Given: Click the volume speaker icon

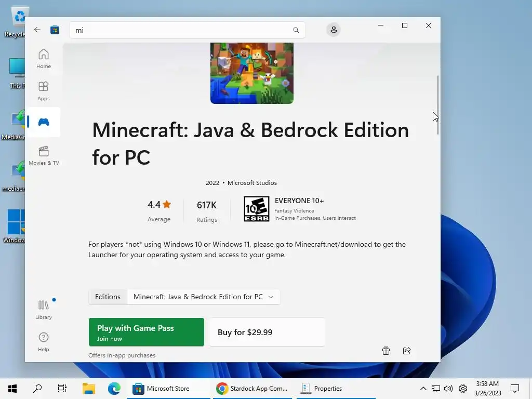Looking at the screenshot, I should [448, 389].
